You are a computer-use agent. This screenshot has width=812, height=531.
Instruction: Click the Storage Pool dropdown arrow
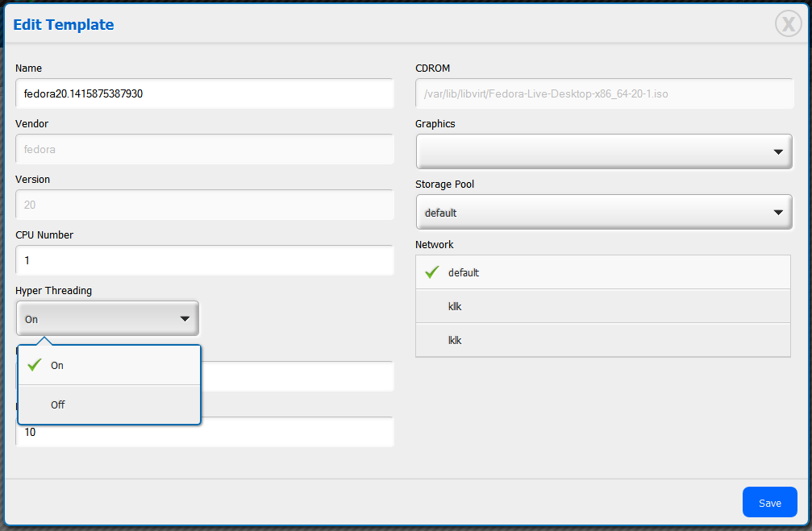(777, 213)
